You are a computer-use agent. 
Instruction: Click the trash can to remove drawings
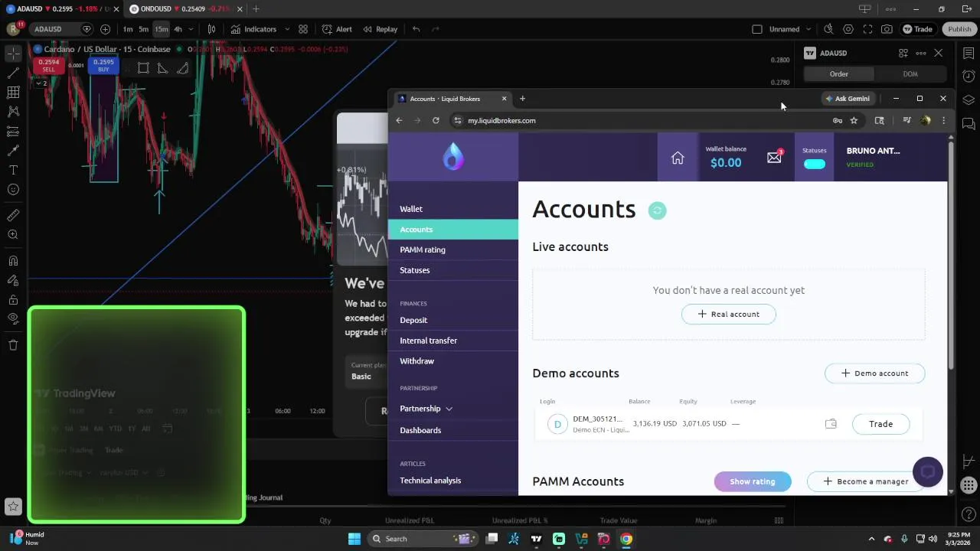click(x=13, y=345)
